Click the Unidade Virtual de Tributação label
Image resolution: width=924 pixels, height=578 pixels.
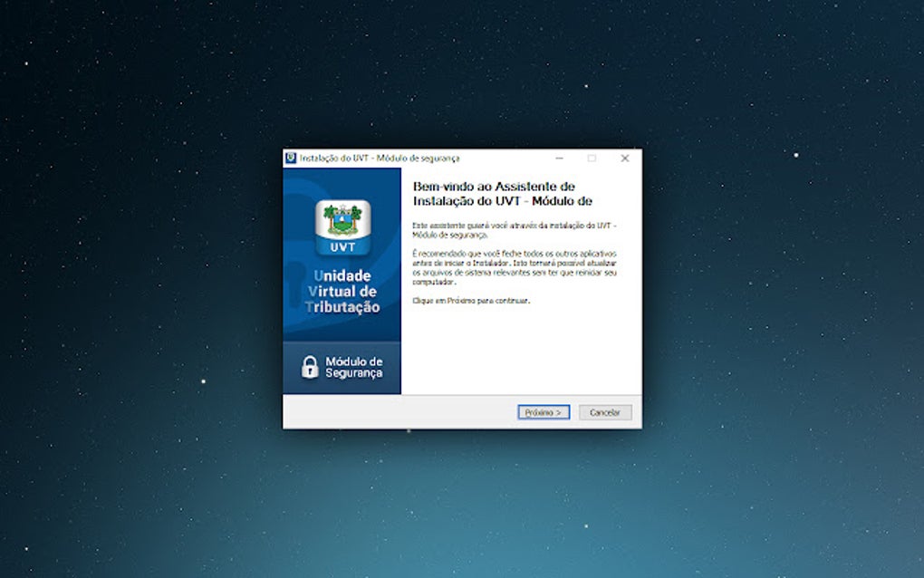click(x=343, y=292)
